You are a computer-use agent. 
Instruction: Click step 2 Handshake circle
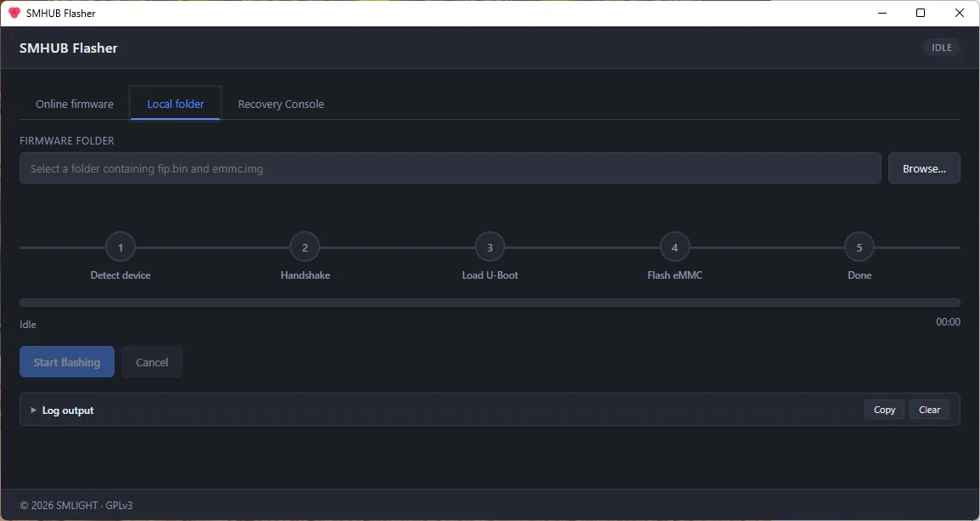tap(305, 247)
